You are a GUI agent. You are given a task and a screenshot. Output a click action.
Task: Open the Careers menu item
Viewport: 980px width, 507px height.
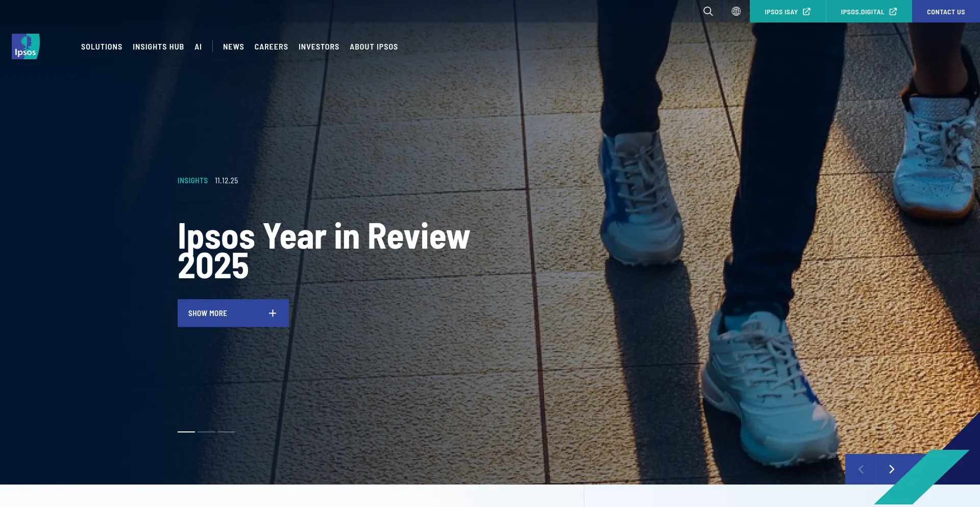271,47
